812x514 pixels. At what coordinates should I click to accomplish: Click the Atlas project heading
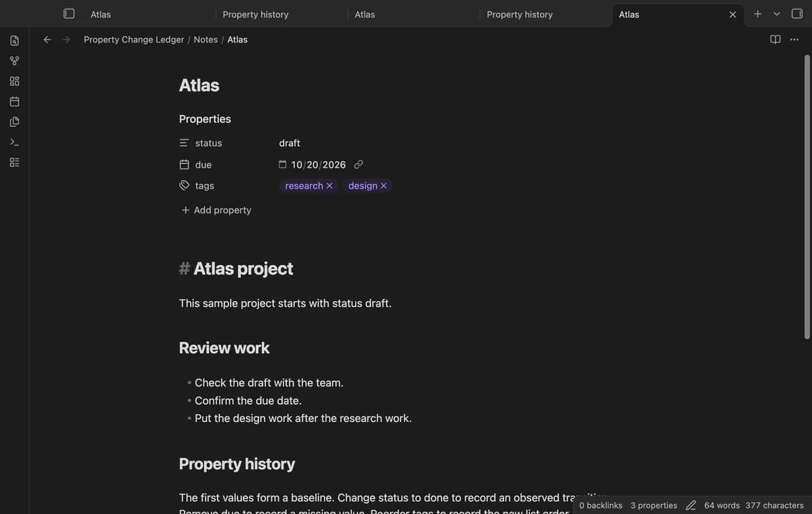(x=243, y=268)
